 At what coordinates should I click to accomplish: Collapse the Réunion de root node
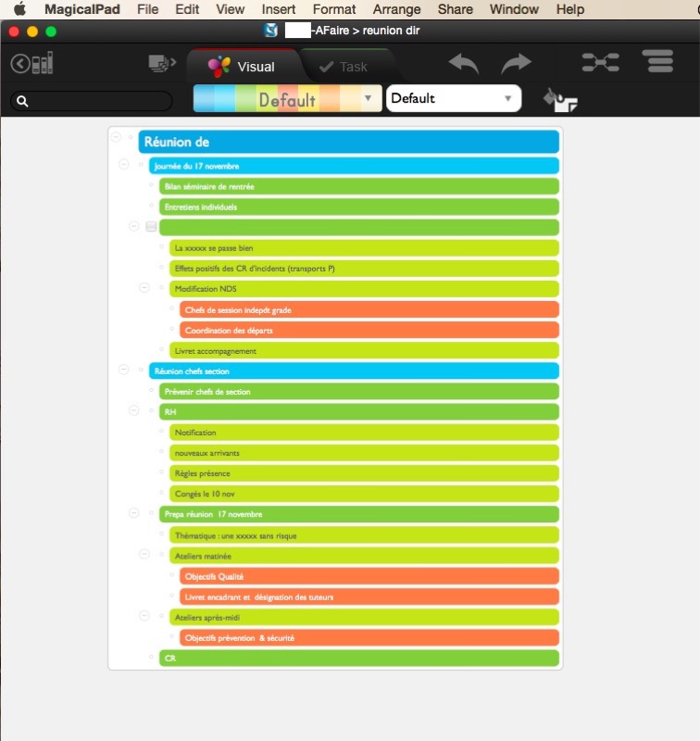(116, 137)
